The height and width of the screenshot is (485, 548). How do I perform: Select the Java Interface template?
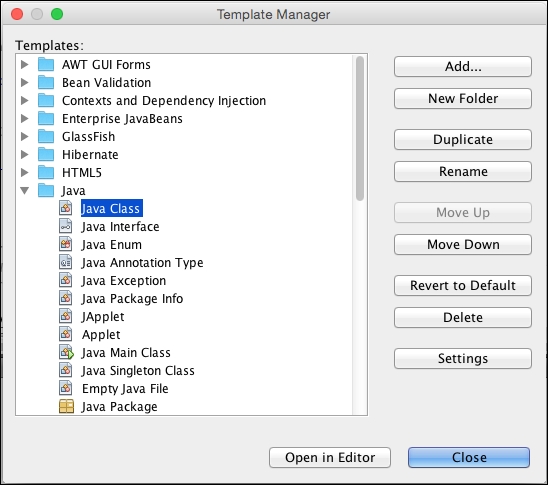coord(120,226)
